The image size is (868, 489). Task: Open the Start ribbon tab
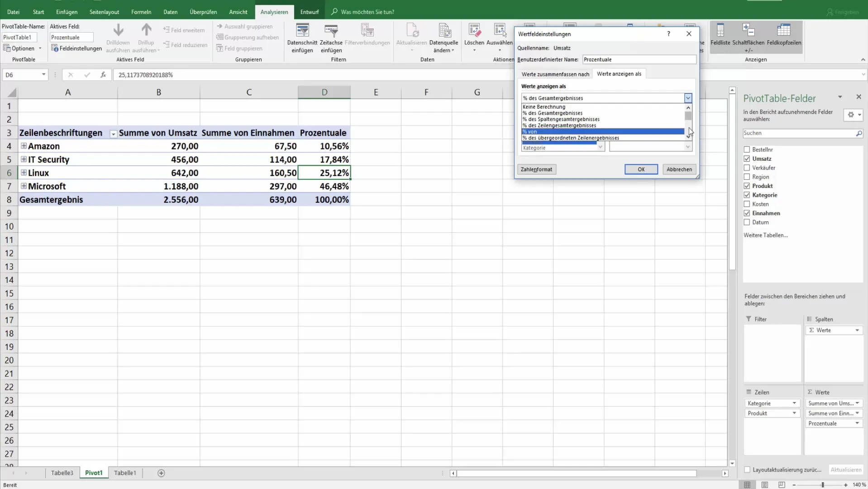(x=38, y=12)
